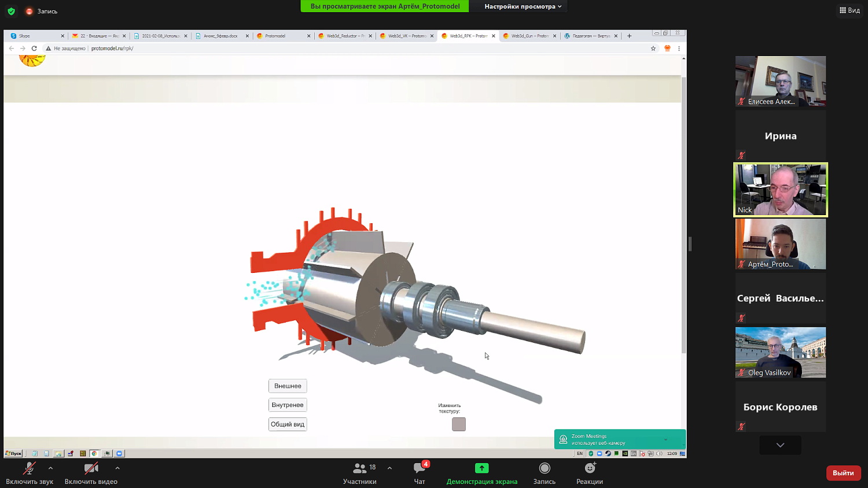Screen dimensions: 868x488
Task: Switch to the Web3d_Reductor tab
Action: click(x=345, y=36)
